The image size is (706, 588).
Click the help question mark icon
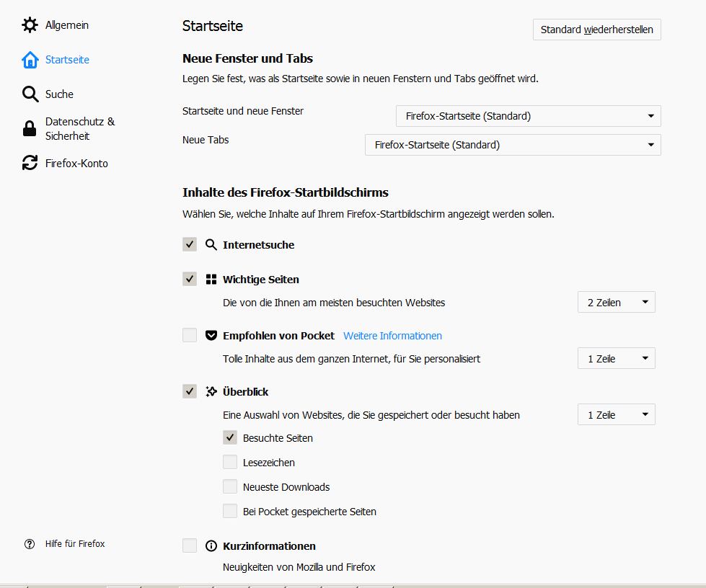point(30,544)
